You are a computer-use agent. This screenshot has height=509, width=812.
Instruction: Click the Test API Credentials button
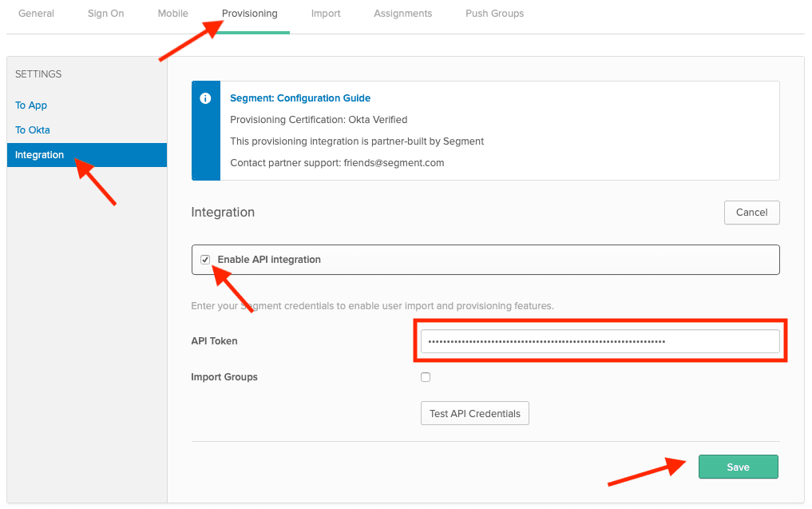coord(474,413)
